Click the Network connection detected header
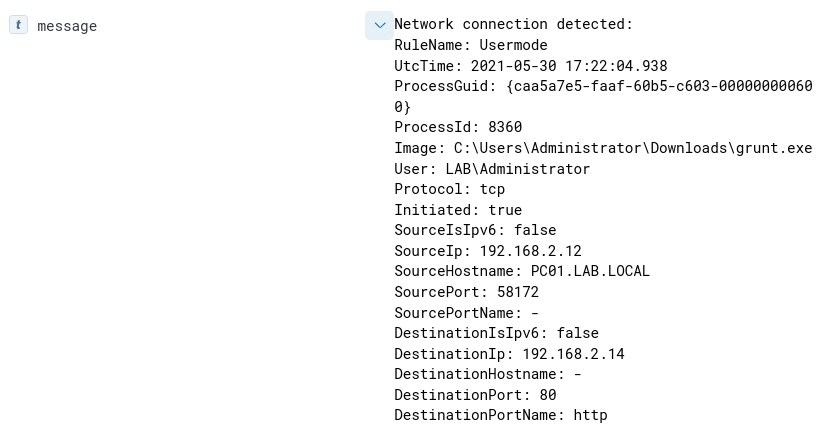Viewport: 832px width, 436px height. tap(513, 25)
